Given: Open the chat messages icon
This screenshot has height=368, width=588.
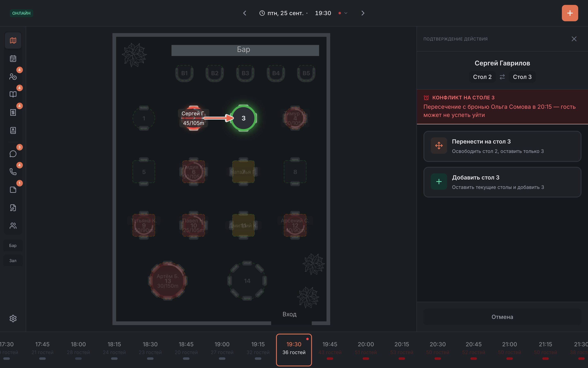Looking at the screenshot, I should pyautogui.click(x=13, y=154).
